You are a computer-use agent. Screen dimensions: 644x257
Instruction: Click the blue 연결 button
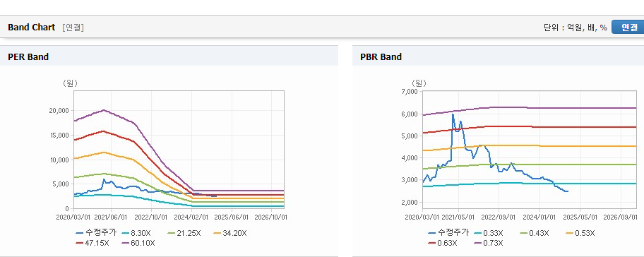[628, 27]
